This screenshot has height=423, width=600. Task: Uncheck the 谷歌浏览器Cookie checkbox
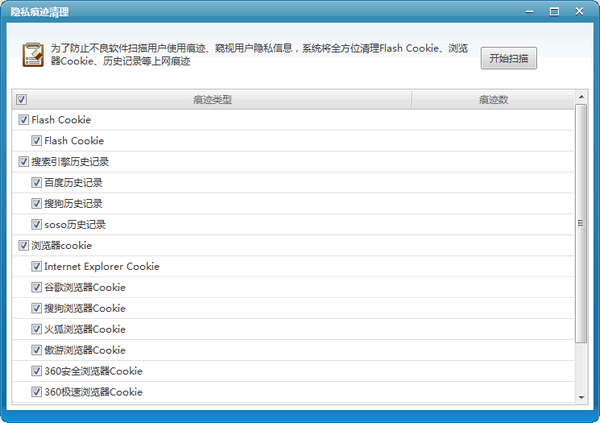click(x=36, y=287)
